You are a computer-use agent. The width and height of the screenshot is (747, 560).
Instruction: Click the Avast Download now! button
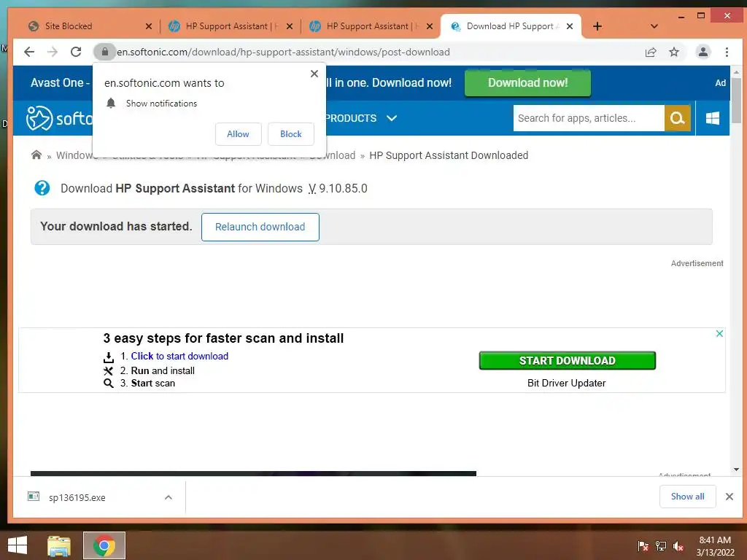(x=527, y=83)
